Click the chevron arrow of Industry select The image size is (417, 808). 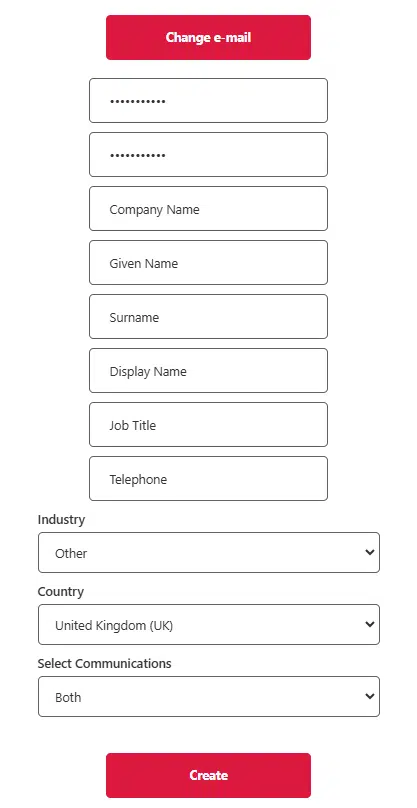[369, 552]
